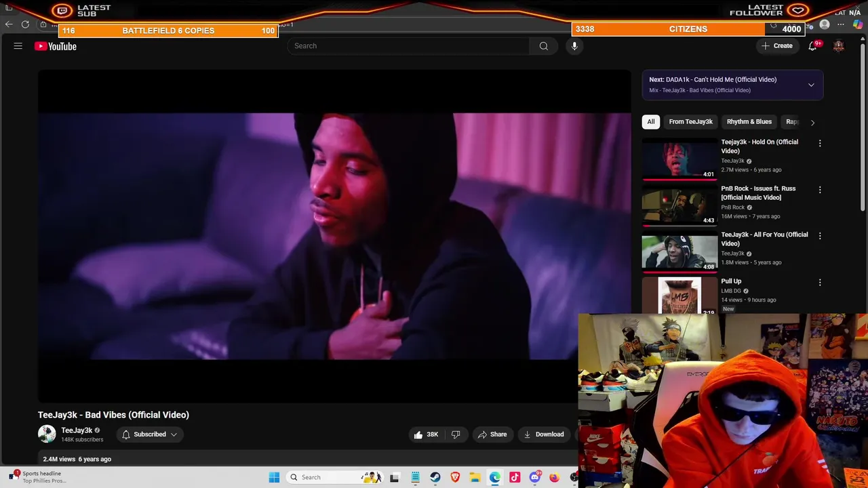The width and height of the screenshot is (868, 488).
Task: Click the LMB DG channel name
Action: point(731,291)
